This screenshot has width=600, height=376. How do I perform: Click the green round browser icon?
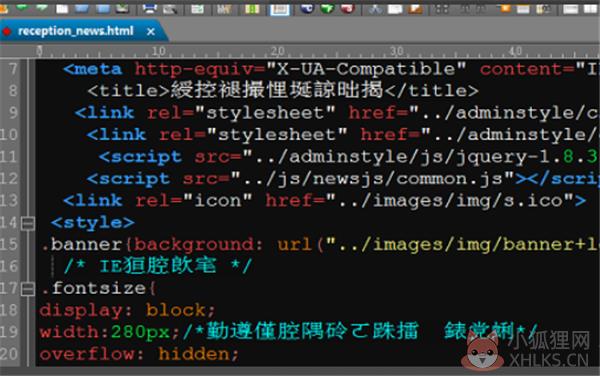[327, 8]
